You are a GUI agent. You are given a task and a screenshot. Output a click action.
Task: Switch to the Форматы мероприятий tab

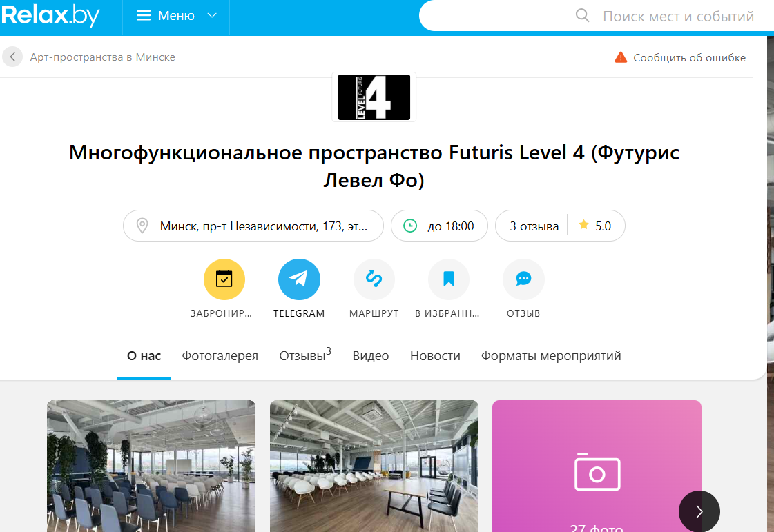pos(551,356)
